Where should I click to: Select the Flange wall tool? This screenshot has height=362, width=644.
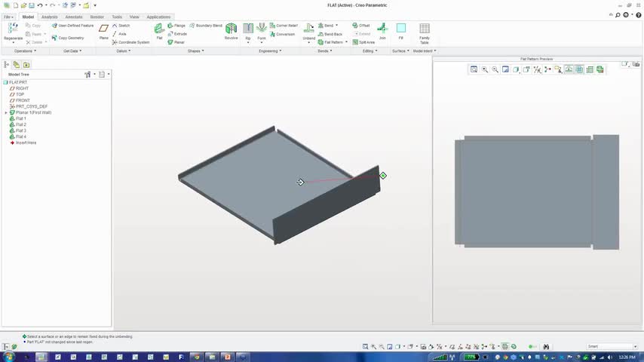[x=176, y=26]
